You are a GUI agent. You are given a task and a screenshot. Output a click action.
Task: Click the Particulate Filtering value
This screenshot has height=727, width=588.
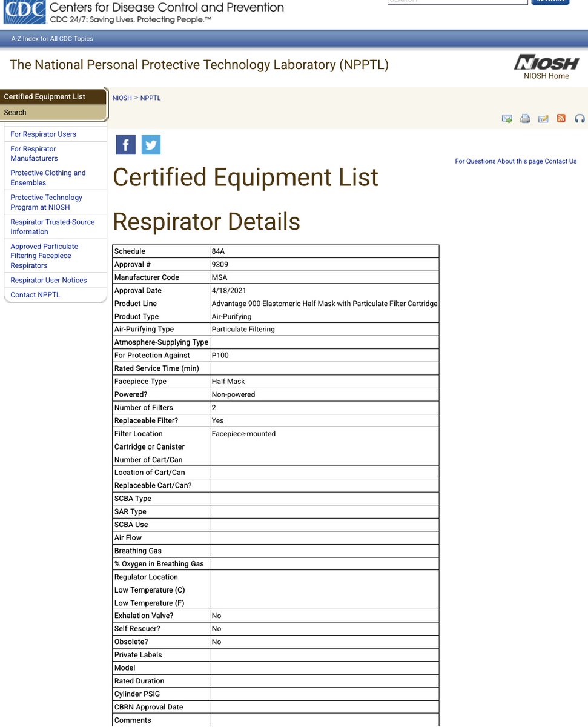(243, 330)
